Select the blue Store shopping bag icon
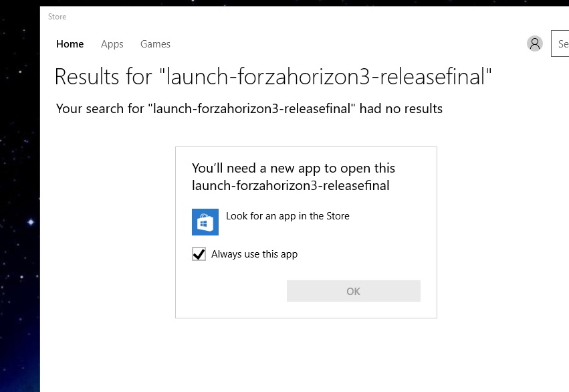 click(205, 222)
